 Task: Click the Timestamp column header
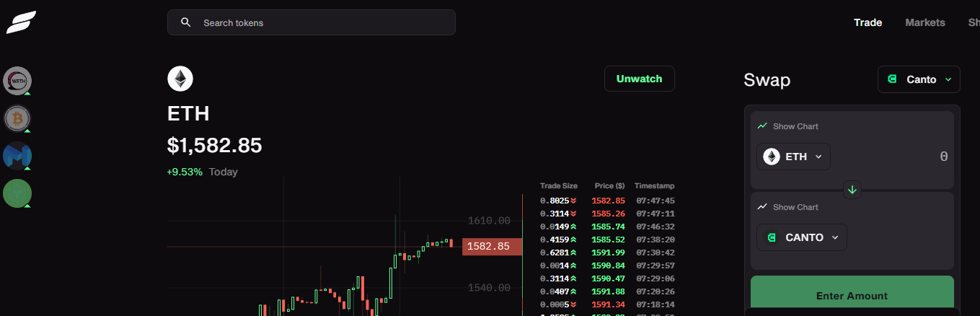click(x=655, y=186)
